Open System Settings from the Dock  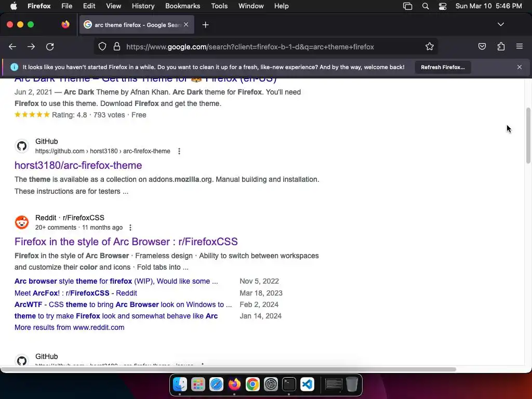pos(271,384)
